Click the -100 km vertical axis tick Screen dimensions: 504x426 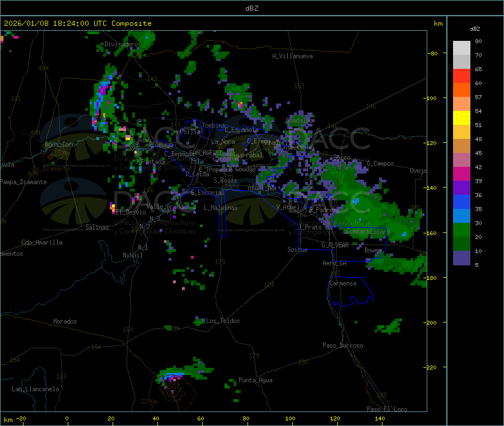[x=431, y=98]
